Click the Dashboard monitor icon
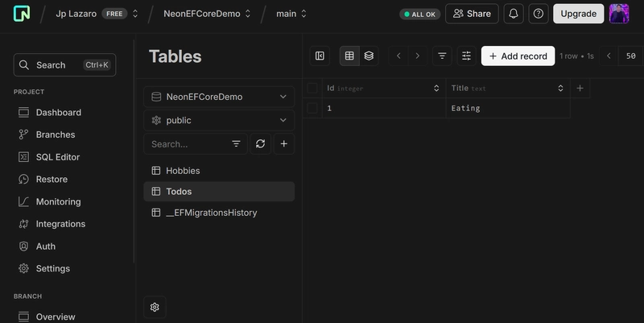 (x=24, y=112)
